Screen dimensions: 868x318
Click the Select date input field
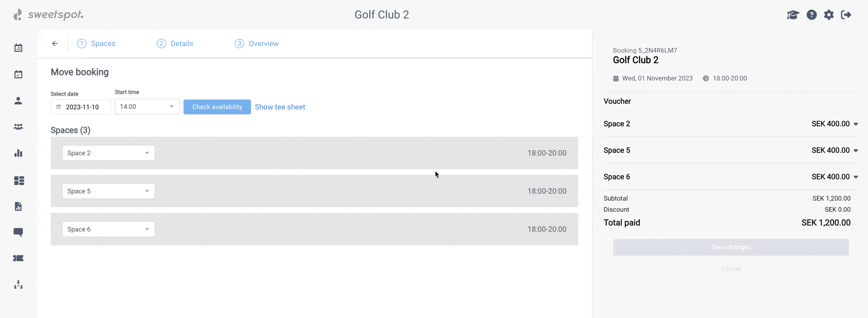coord(81,107)
